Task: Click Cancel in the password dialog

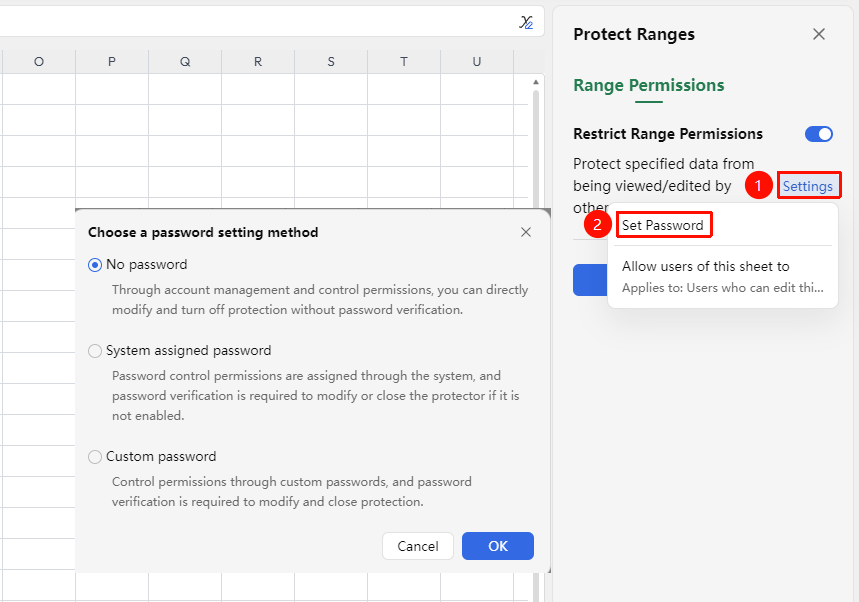Action: tap(417, 546)
